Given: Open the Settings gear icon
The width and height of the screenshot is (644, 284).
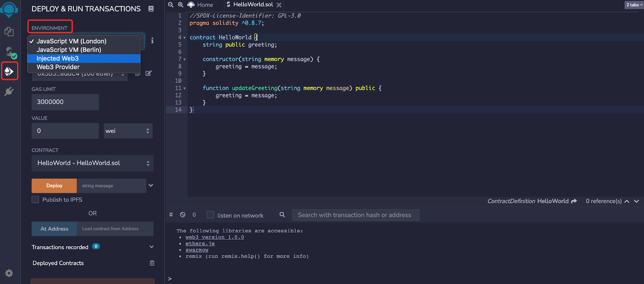Looking at the screenshot, I should [9, 273].
